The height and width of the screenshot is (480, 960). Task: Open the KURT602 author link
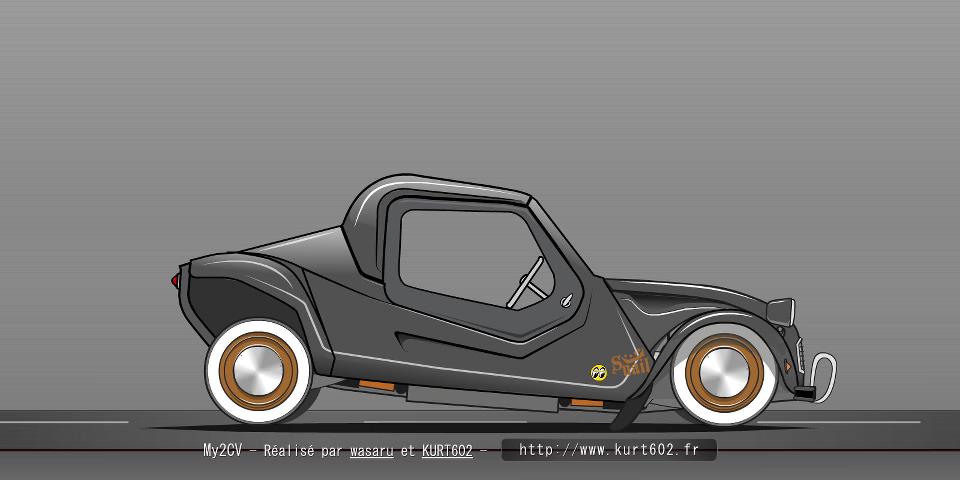(447, 451)
